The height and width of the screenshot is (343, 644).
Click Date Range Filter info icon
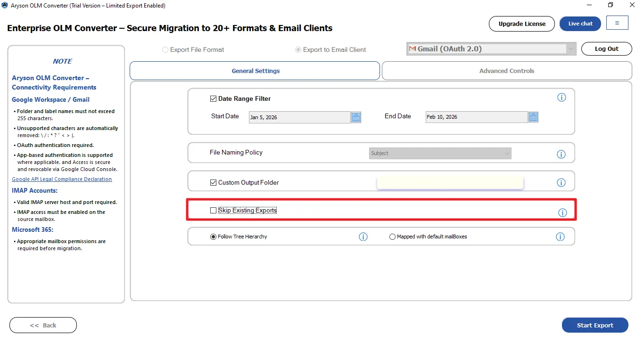tap(561, 98)
